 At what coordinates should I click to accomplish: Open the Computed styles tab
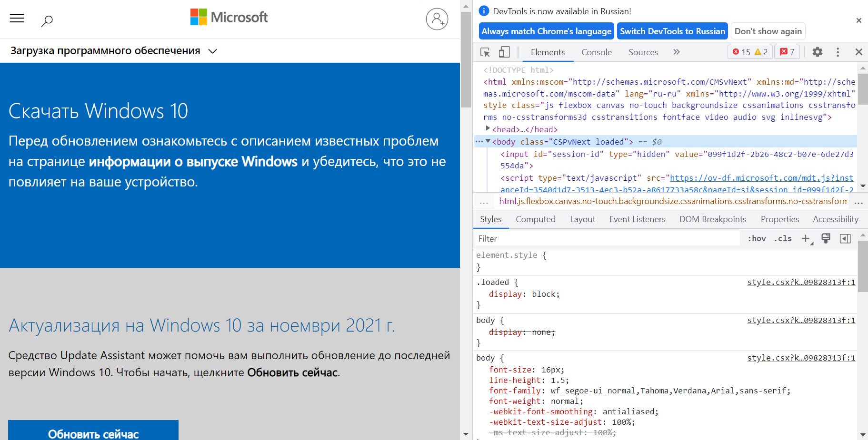click(535, 219)
